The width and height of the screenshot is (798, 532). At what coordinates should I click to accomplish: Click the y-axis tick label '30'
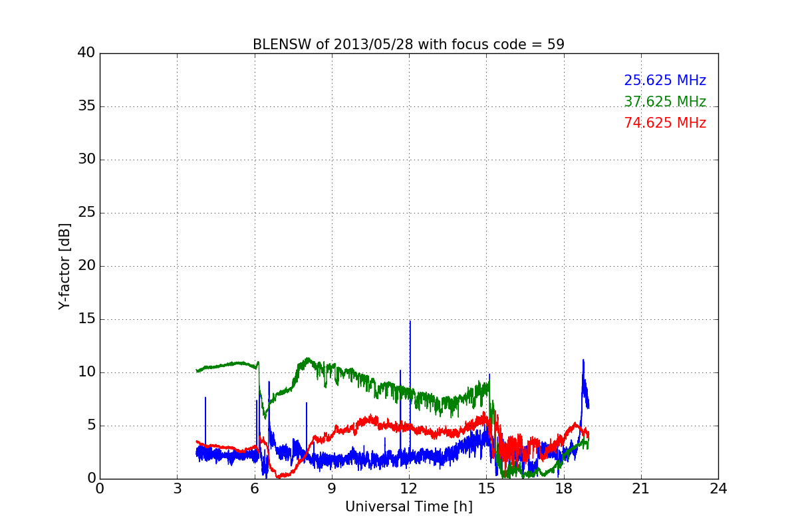pyautogui.click(x=86, y=160)
